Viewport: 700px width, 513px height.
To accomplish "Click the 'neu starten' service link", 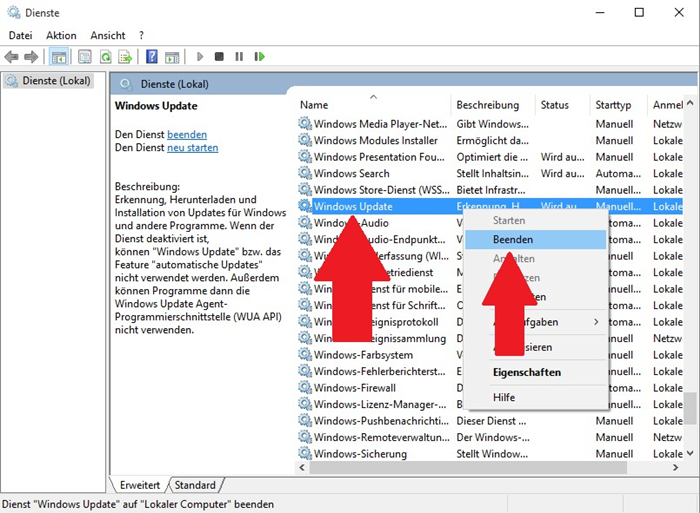I will (x=192, y=148).
